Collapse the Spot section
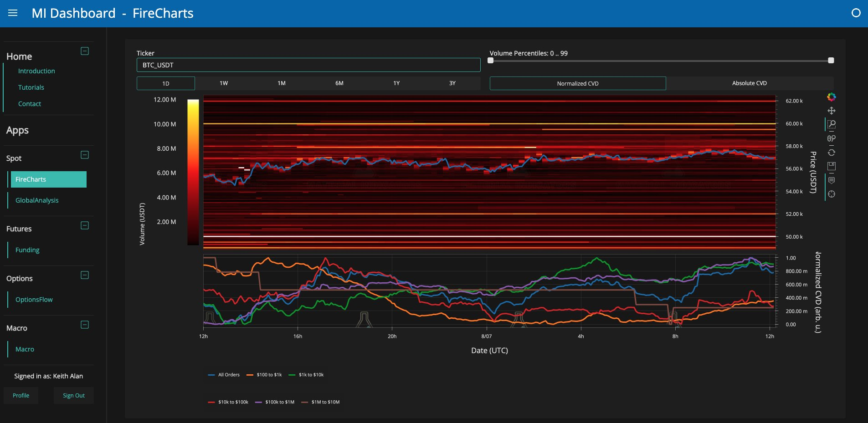The height and width of the screenshot is (423, 868). (85, 155)
